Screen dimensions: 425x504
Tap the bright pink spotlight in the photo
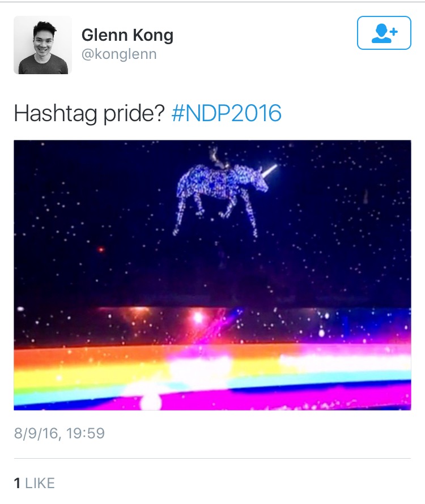(x=198, y=318)
